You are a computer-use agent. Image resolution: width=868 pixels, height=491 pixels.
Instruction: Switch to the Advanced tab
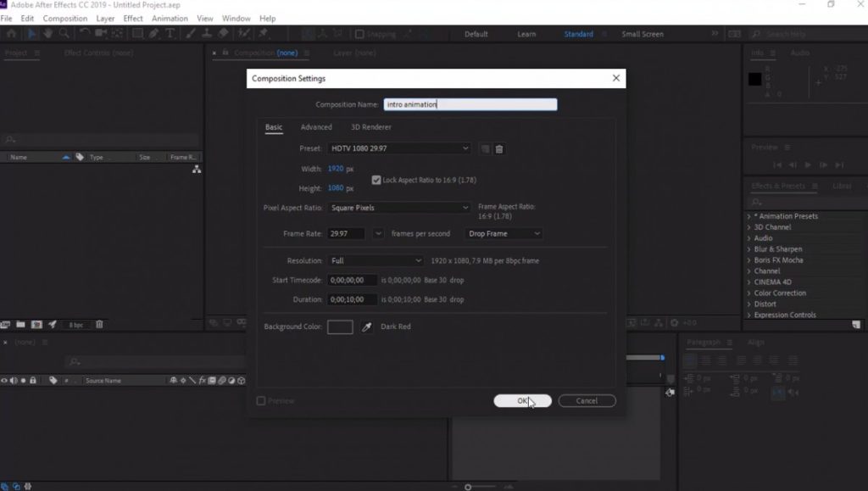(315, 126)
